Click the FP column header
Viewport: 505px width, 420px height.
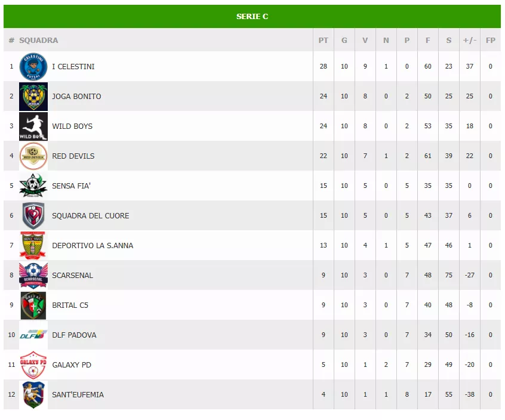click(x=491, y=41)
